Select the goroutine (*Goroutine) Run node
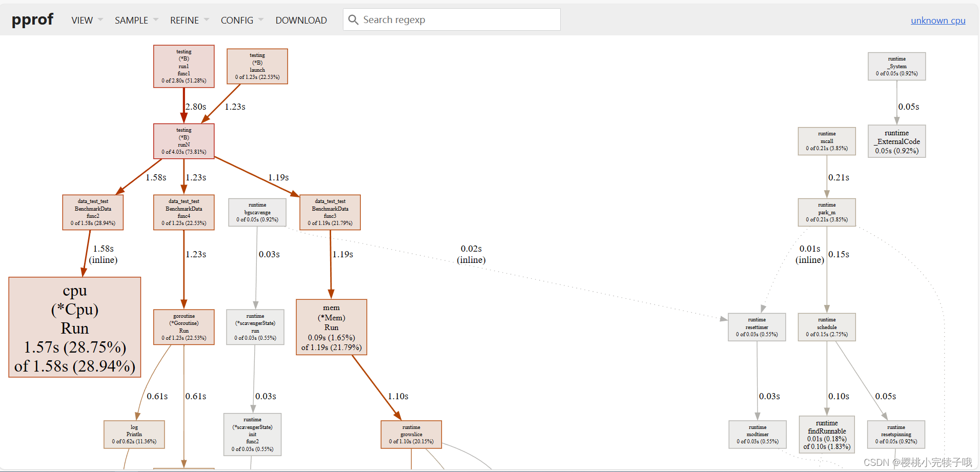The image size is (980, 472). [x=184, y=327]
